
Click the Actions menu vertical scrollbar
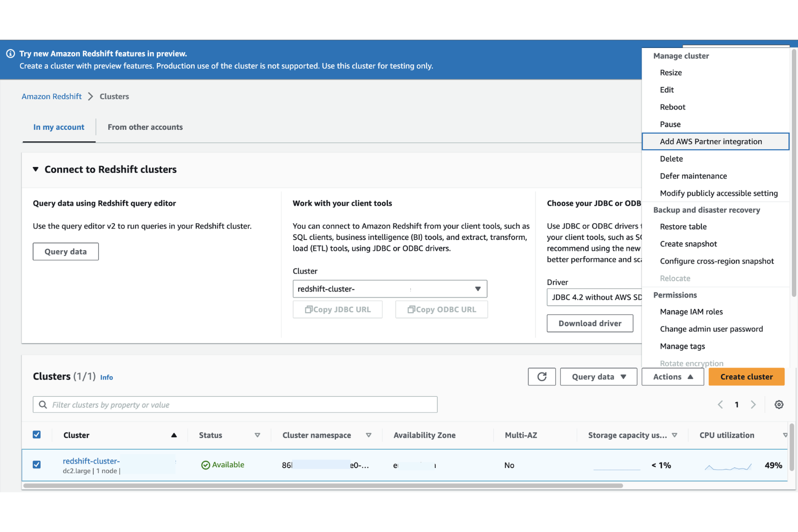pyautogui.click(x=794, y=172)
